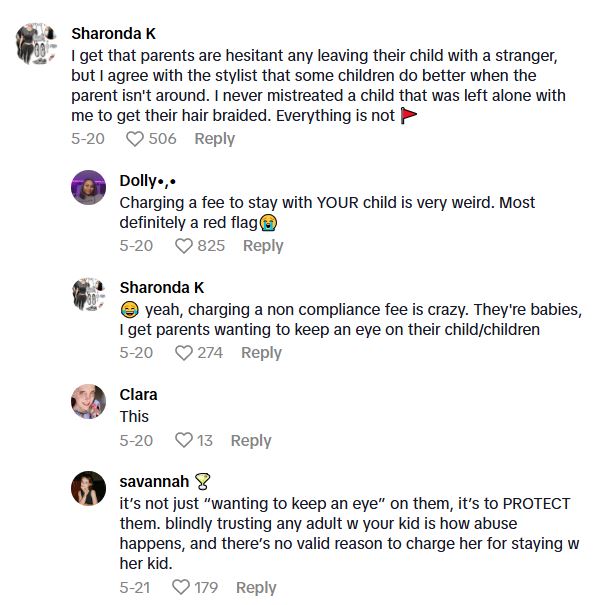
Task: Open Clara's profile picture
Action: tap(88, 401)
